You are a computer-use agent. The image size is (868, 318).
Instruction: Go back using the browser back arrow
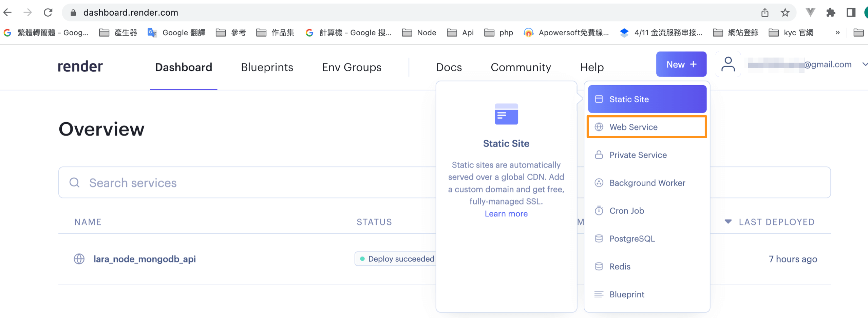click(x=7, y=13)
